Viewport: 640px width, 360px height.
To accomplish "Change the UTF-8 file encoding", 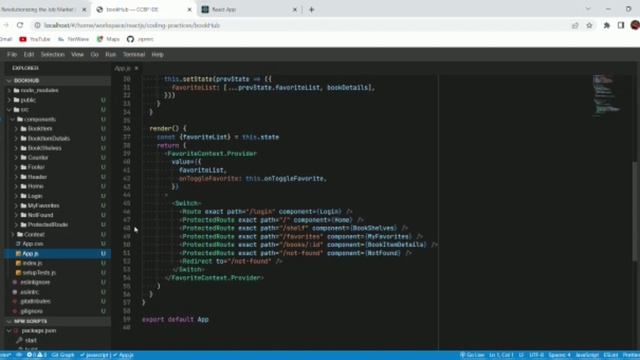I will (536, 355).
